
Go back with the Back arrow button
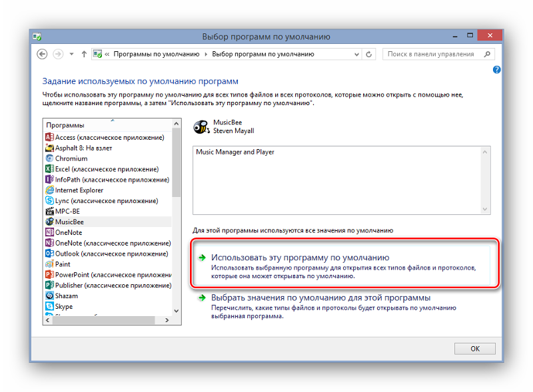(42, 54)
